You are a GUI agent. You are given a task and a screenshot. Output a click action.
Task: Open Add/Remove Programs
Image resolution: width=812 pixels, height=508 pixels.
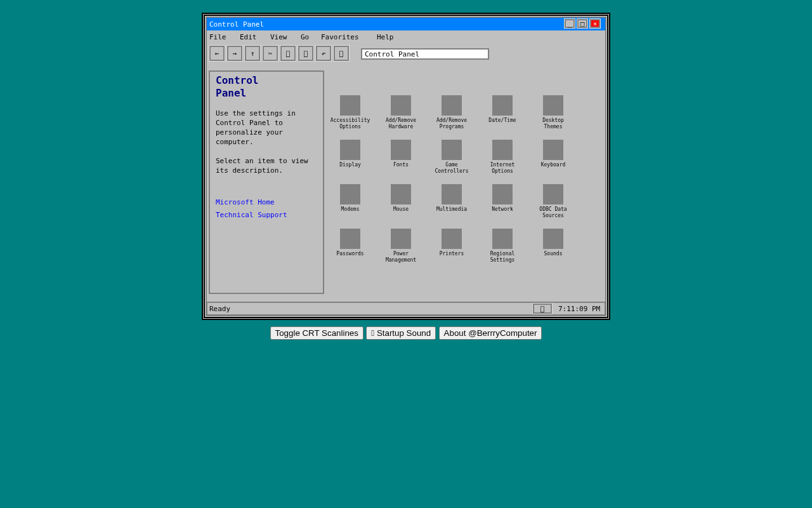click(x=451, y=104)
